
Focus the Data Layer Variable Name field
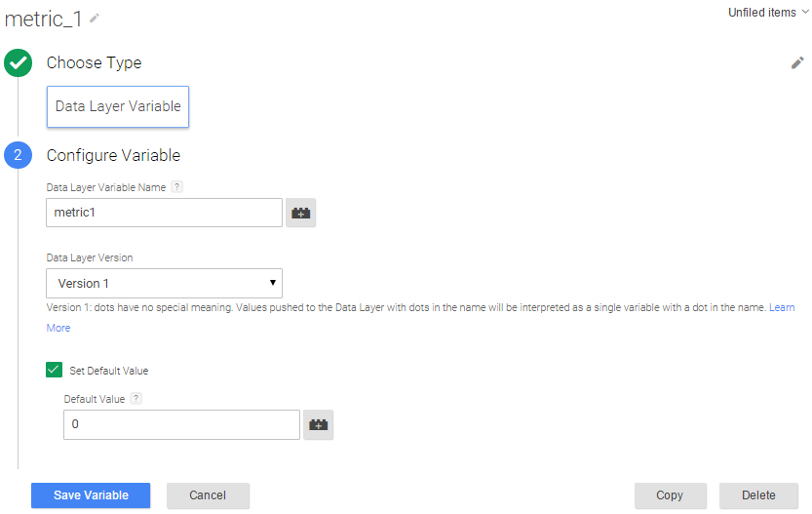coord(164,213)
